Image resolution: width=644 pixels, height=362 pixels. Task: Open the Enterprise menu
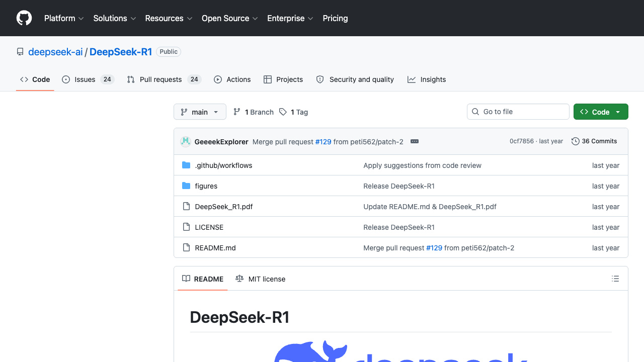pyautogui.click(x=290, y=18)
